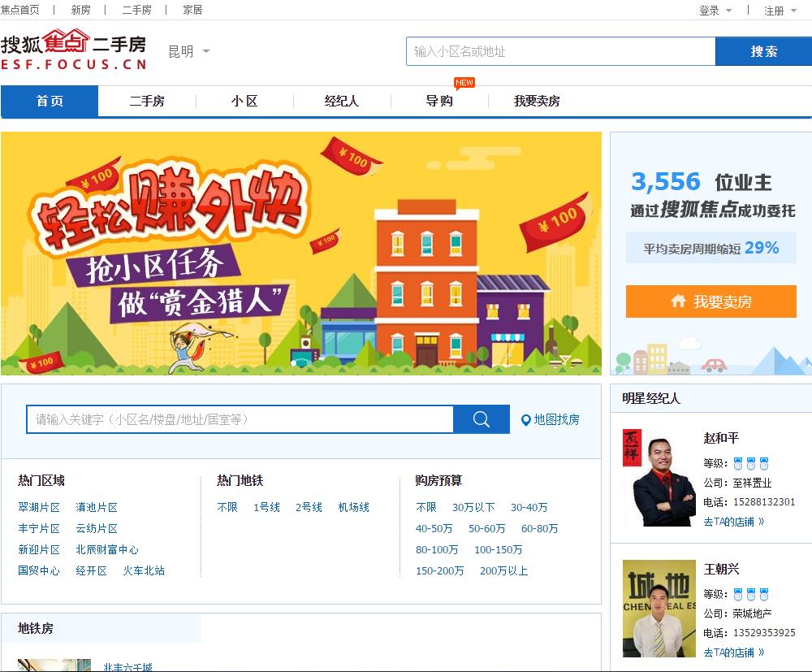This screenshot has width=812, height=672.
Task: Click 王朝兴's phone number 13529353925
Action: 764,633
